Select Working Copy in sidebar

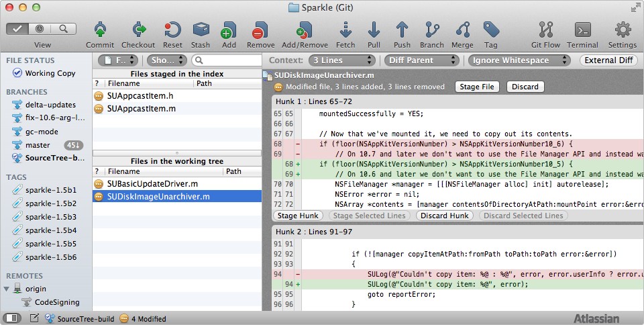[x=50, y=73]
